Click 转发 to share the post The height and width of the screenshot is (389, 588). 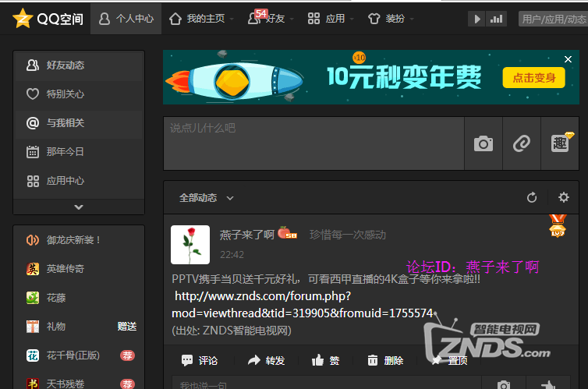(x=266, y=360)
